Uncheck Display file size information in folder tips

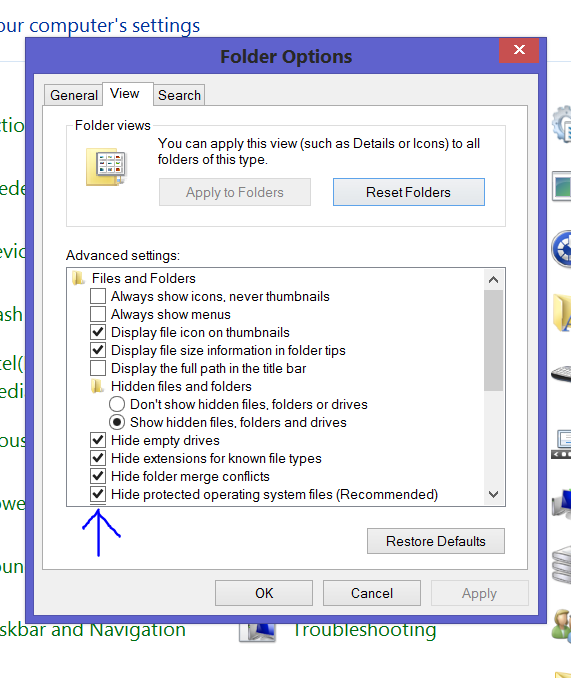point(98,350)
